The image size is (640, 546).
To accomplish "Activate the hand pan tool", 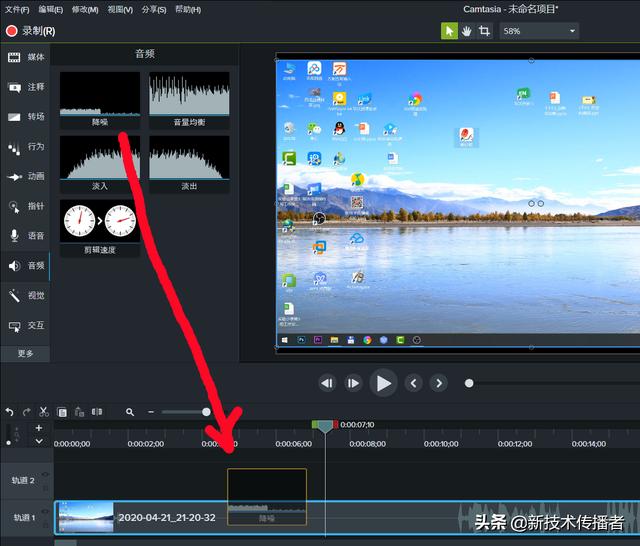I will pos(467,31).
